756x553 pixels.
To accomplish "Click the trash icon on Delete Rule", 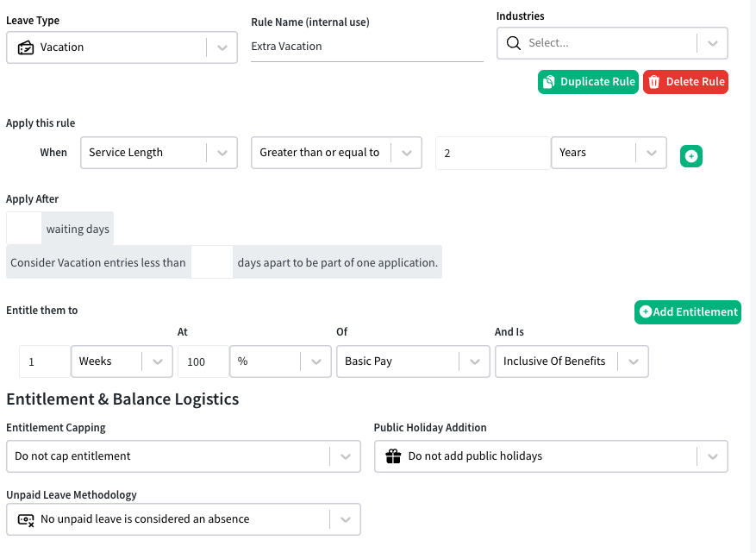I will pos(653,82).
